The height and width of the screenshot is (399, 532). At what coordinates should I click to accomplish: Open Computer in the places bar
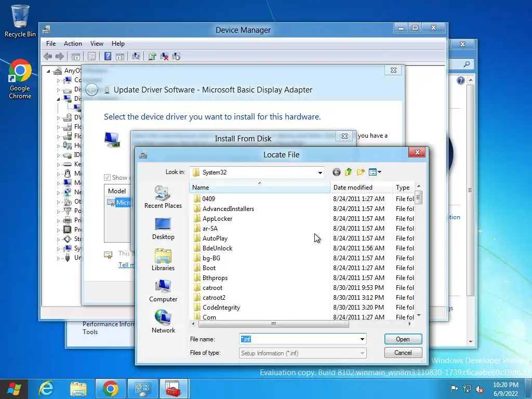[x=163, y=291]
